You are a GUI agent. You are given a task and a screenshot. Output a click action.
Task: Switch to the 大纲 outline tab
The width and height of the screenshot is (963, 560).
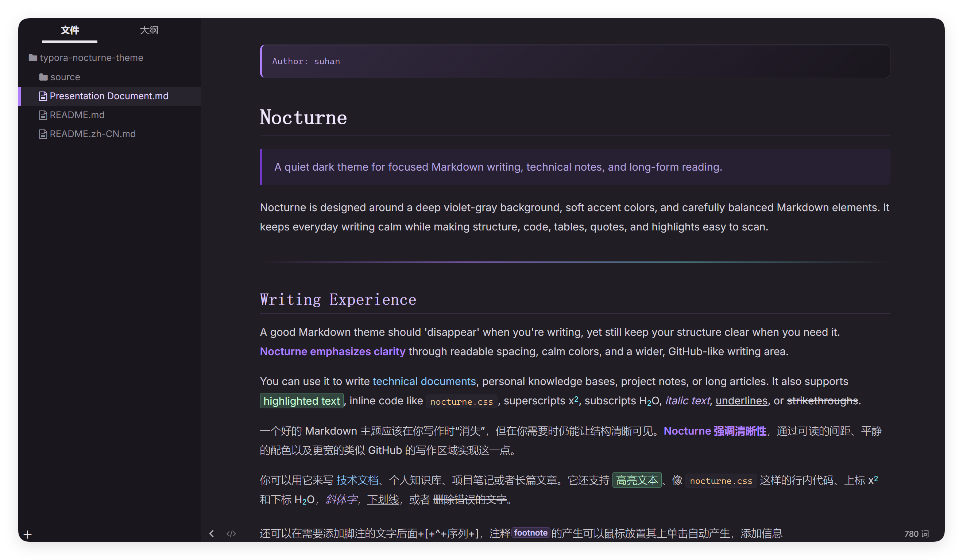[149, 30]
